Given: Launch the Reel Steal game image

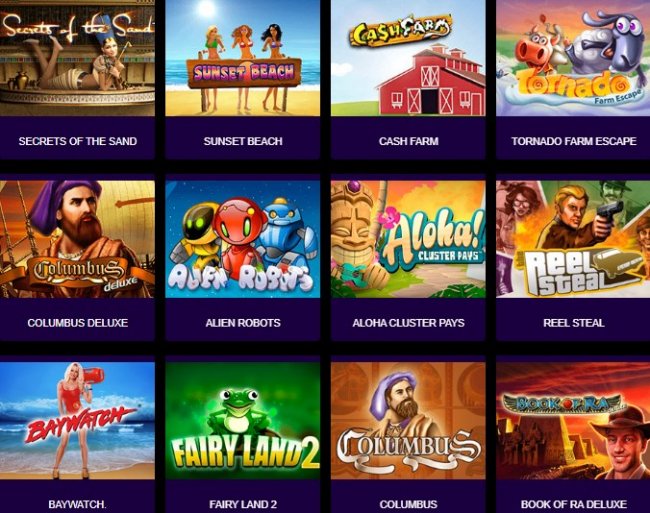Looking at the screenshot, I should tap(573, 239).
